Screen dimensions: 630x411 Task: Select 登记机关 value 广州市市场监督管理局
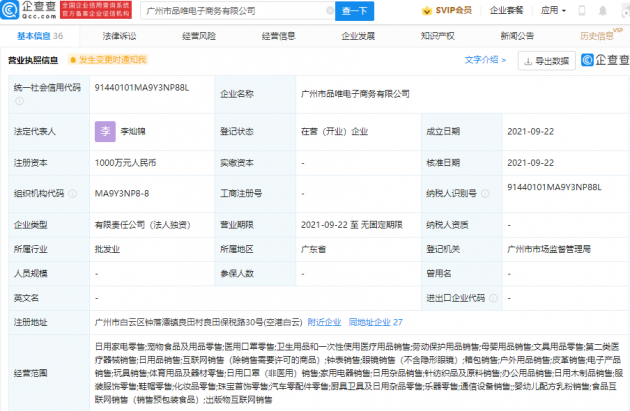click(x=549, y=249)
